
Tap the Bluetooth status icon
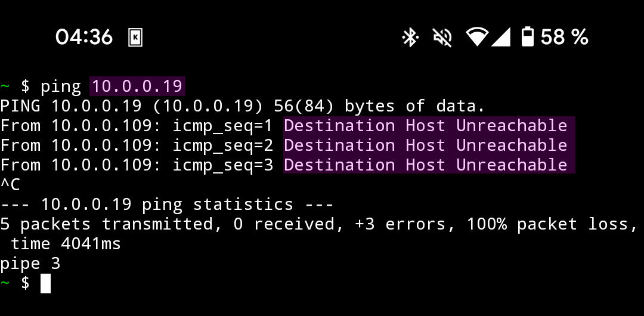tap(410, 38)
